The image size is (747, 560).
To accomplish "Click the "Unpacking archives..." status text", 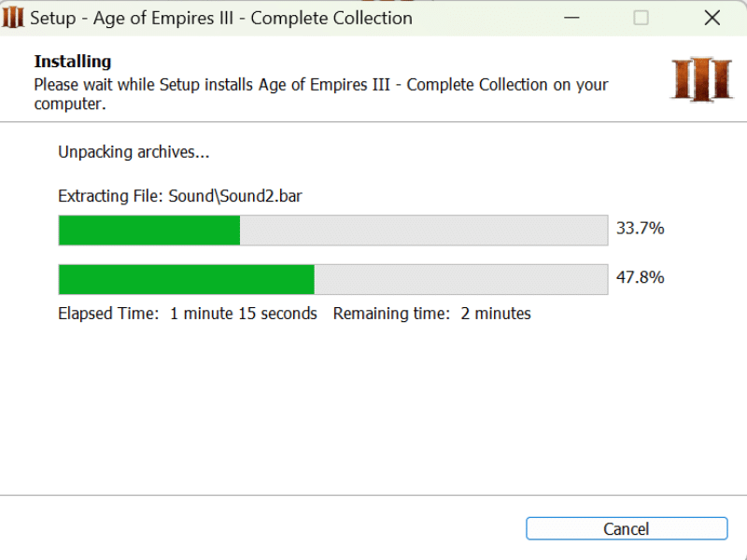I will pyautogui.click(x=134, y=151).
